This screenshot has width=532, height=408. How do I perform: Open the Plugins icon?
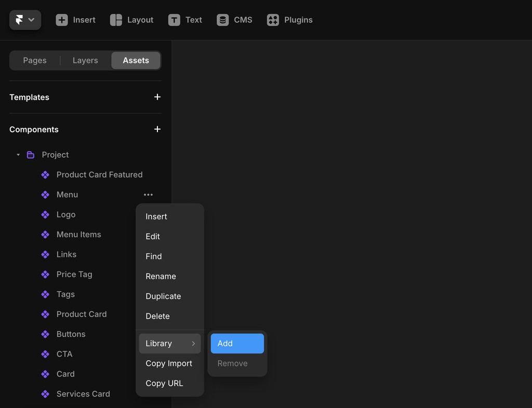272,20
